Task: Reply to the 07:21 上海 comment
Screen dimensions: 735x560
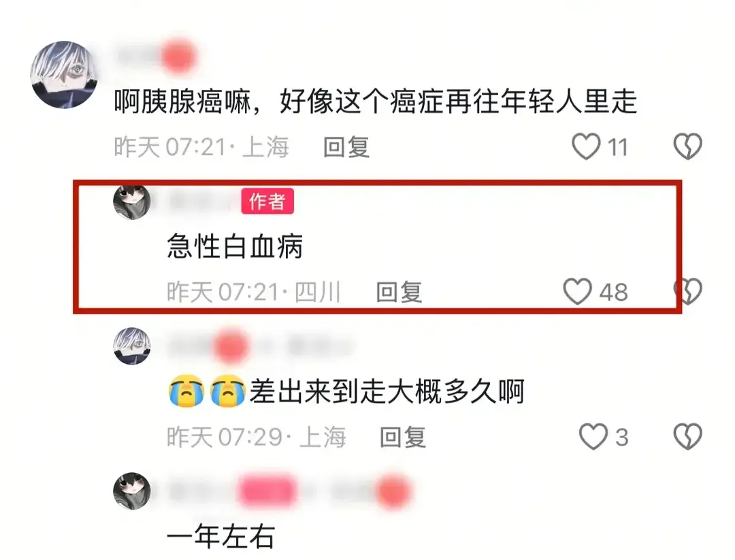Action: (346, 147)
